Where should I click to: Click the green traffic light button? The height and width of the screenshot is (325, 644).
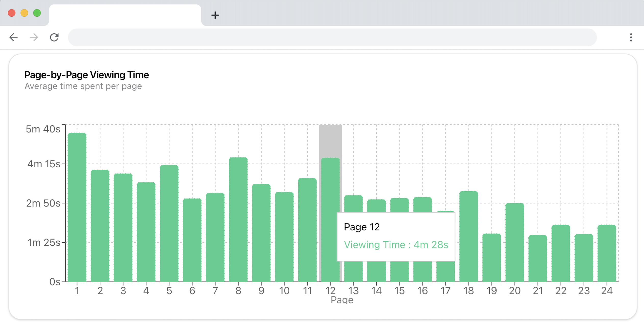pos(37,13)
